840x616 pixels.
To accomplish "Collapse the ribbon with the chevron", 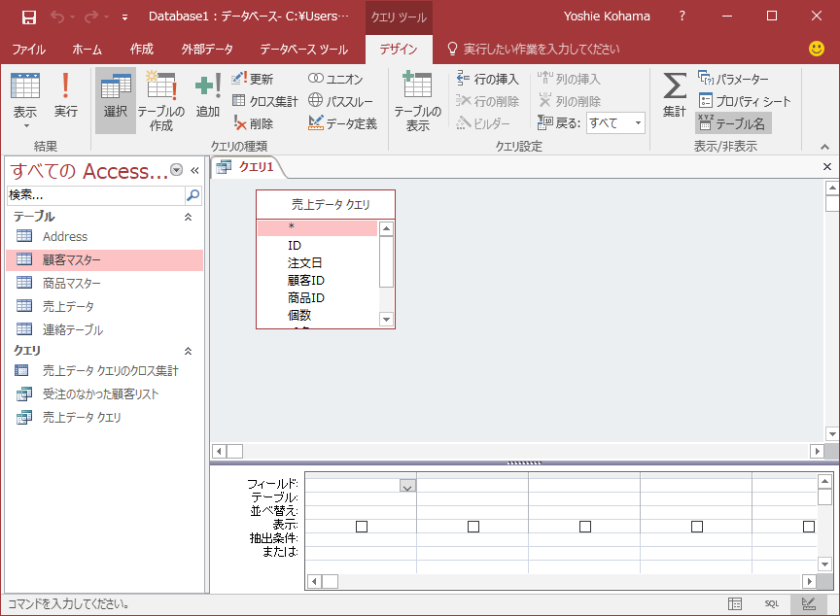I will click(x=825, y=147).
